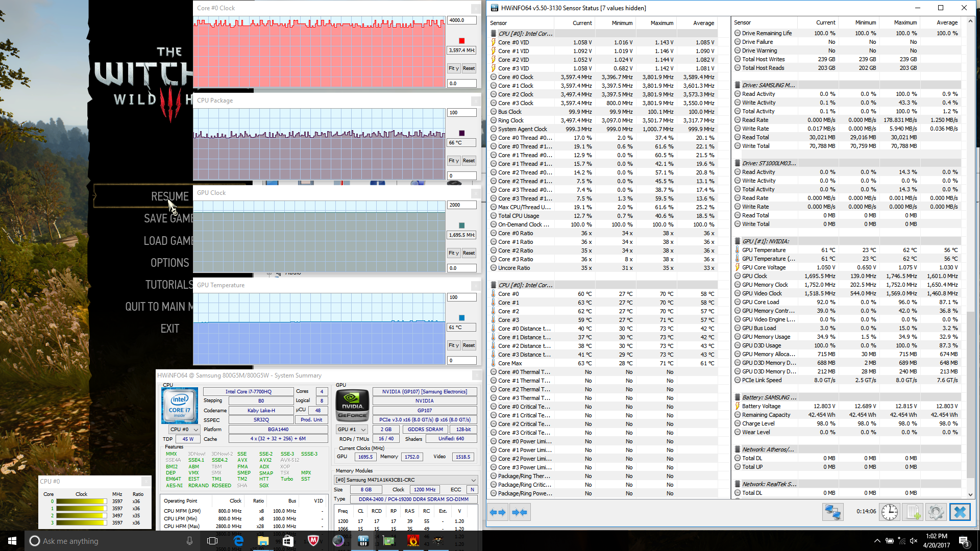Select LOAD GAME in Witcher menu
Image resolution: width=980 pixels, height=551 pixels.
(168, 241)
